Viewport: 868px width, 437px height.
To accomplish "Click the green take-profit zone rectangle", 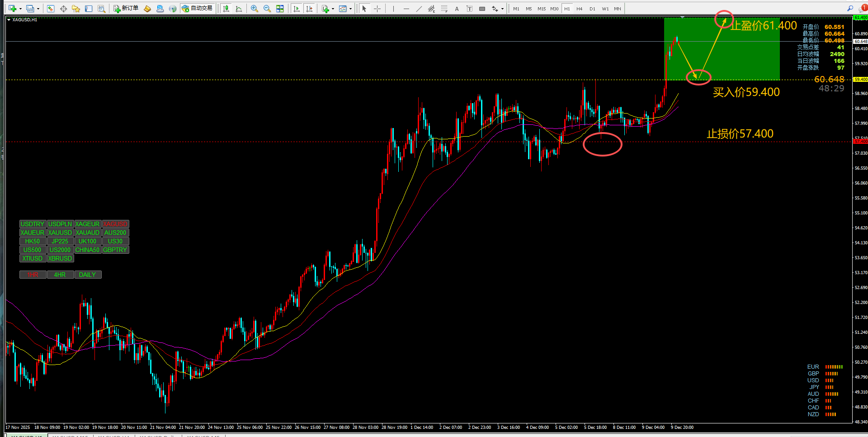I will coord(722,49).
